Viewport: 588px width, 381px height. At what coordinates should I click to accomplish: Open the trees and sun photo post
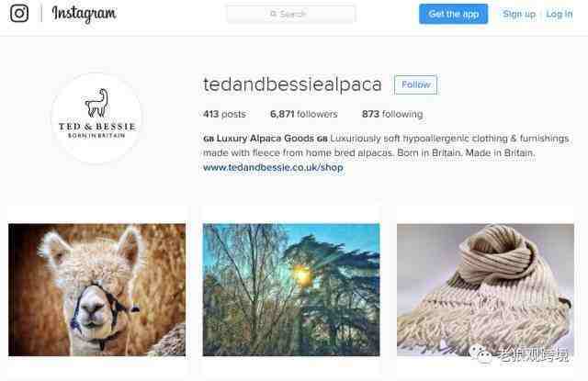(291, 289)
